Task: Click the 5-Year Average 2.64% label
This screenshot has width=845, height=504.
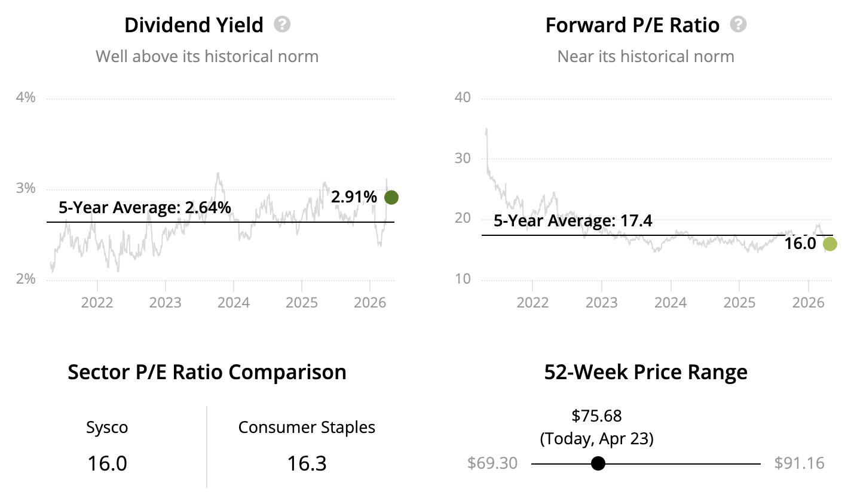Action: [x=145, y=208]
